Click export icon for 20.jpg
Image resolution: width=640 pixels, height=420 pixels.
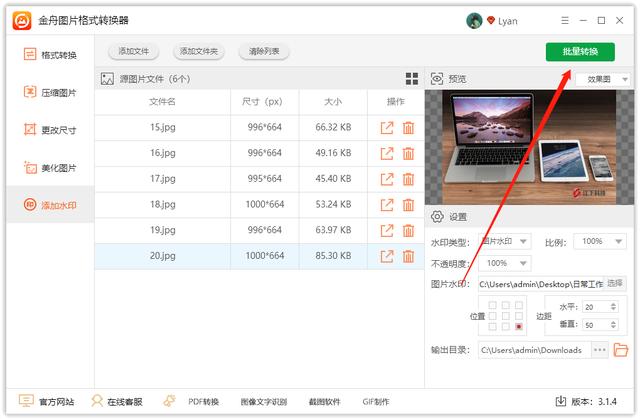387,256
